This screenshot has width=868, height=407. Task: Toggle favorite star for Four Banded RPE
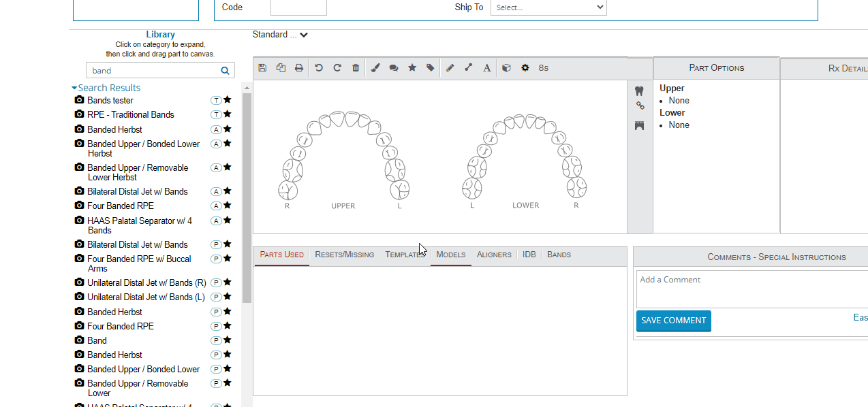228,206
